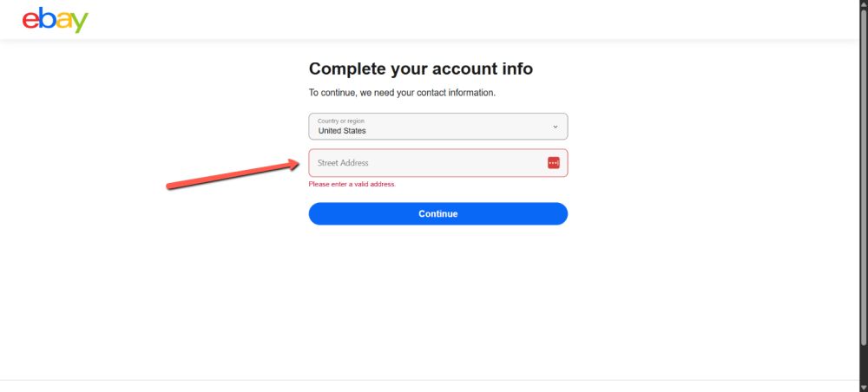The height and width of the screenshot is (392, 868).
Task: Click the 'Complete your account info' heading
Action: 421,69
